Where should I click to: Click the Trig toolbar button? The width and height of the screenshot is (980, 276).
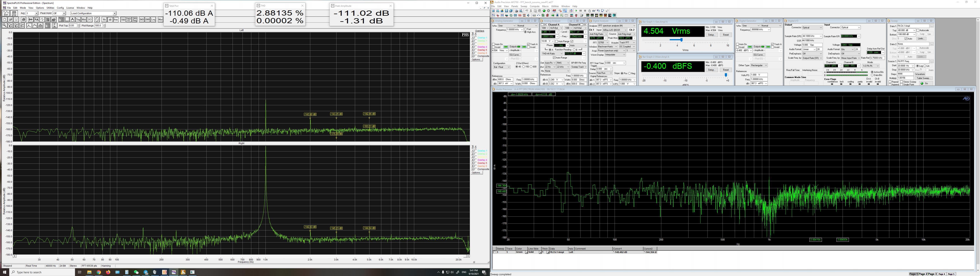click(78, 19)
